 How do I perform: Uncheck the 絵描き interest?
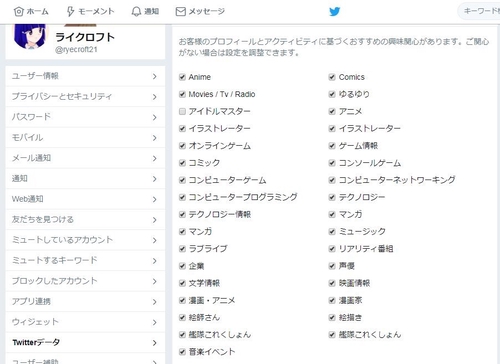coord(332,317)
